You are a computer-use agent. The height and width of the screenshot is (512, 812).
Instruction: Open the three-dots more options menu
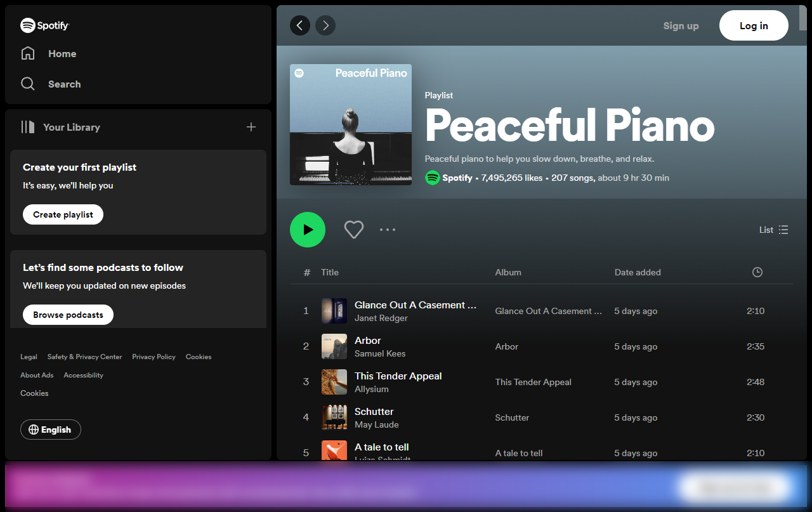(x=388, y=230)
